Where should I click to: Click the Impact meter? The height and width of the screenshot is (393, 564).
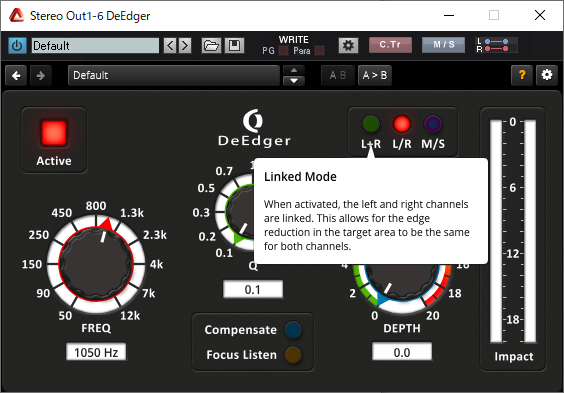click(x=513, y=231)
